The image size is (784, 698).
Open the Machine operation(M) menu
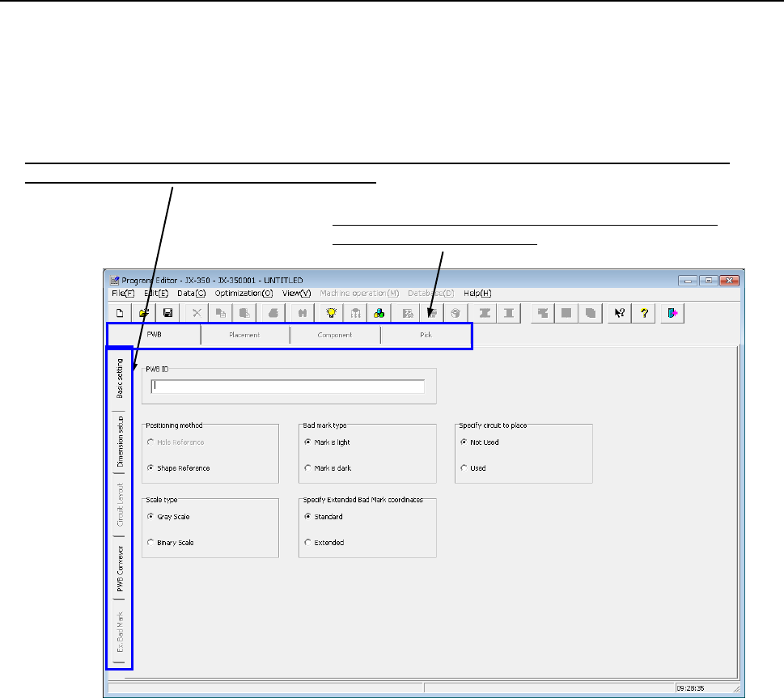point(359,294)
